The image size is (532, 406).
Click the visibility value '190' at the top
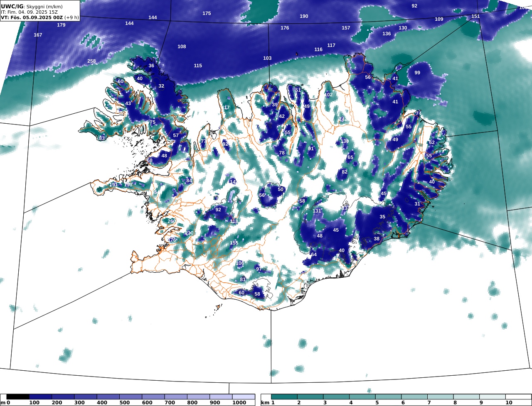[304, 16]
